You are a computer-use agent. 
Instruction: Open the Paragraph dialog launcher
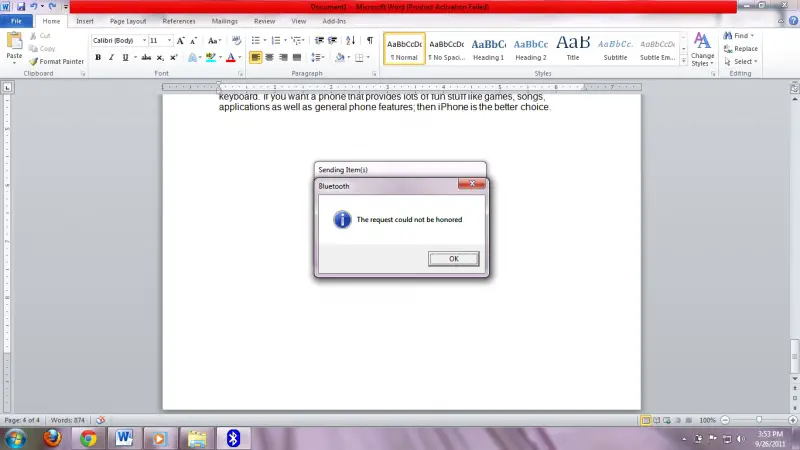click(374, 74)
